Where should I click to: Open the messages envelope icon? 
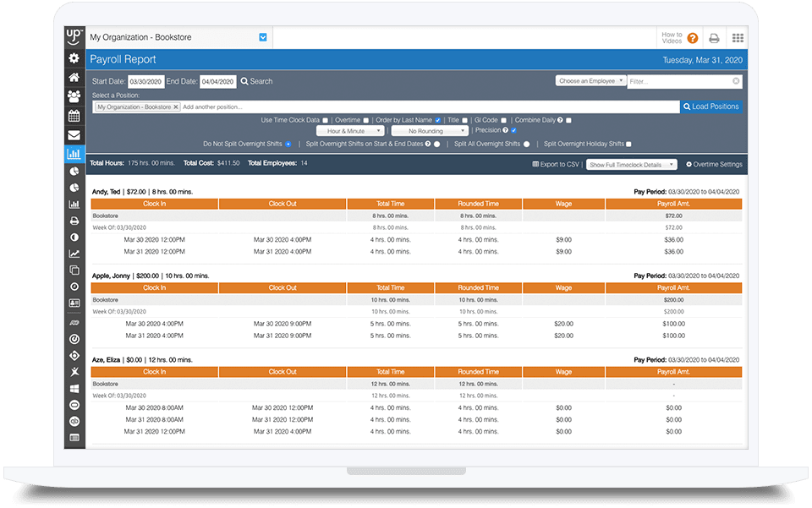pyautogui.click(x=74, y=135)
